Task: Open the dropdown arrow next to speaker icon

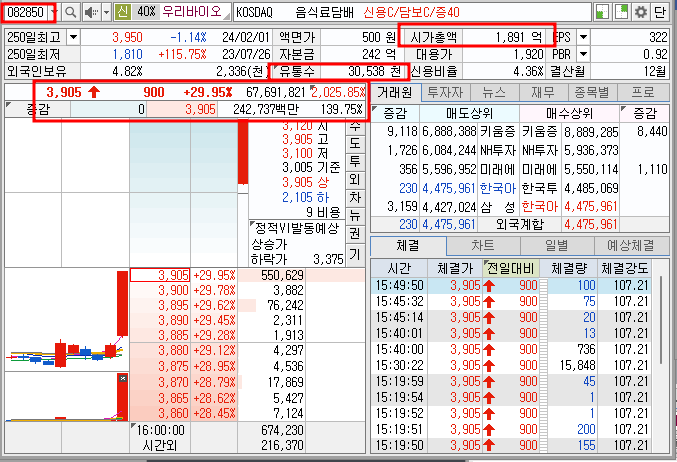Action: coord(107,12)
